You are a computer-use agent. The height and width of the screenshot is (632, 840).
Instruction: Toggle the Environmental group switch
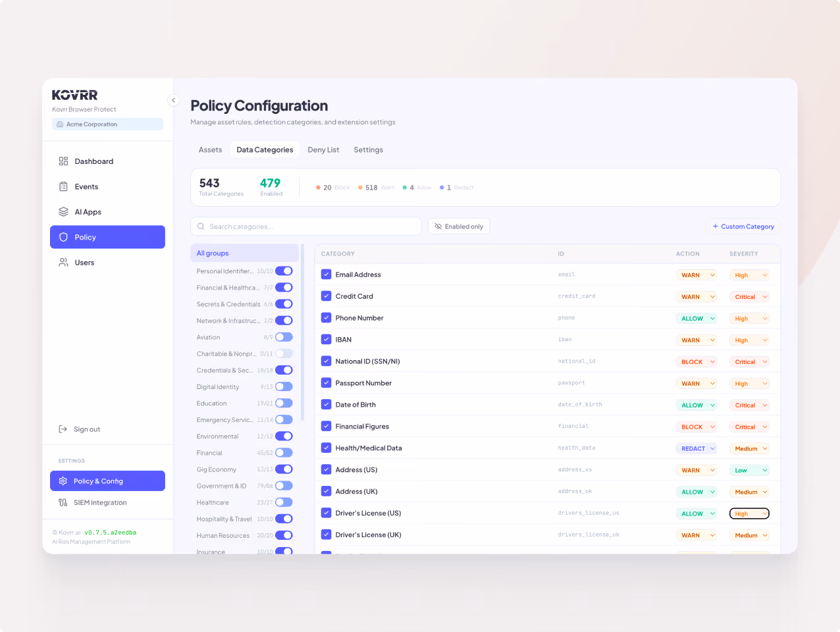[284, 436]
